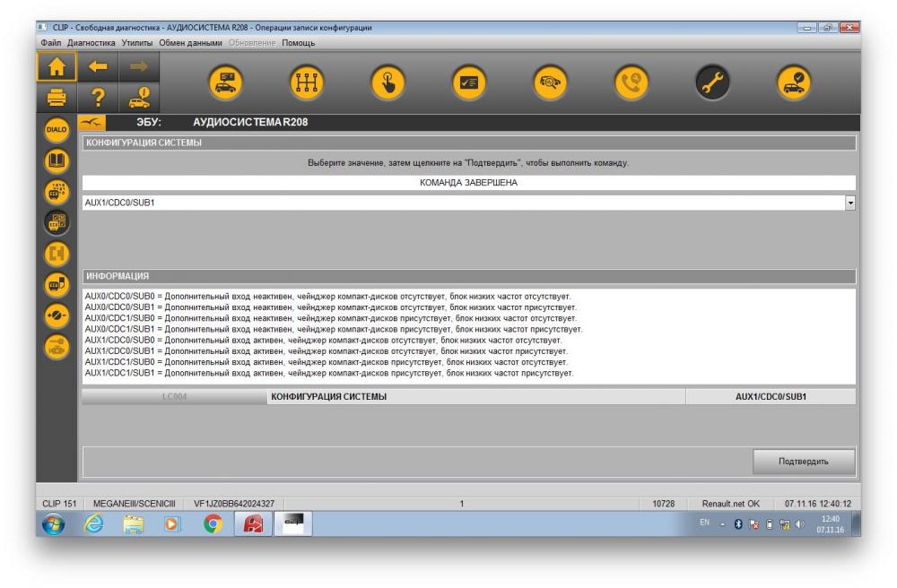Open the checklist screen round icon
The width and height of the screenshot is (897, 588).
pos(469,82)
